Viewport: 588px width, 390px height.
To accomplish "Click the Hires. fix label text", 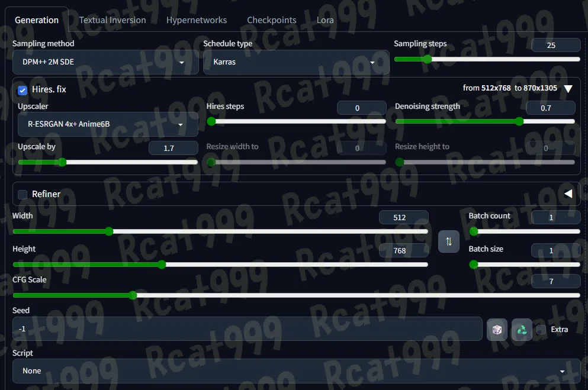I will [x=49, y=89].
